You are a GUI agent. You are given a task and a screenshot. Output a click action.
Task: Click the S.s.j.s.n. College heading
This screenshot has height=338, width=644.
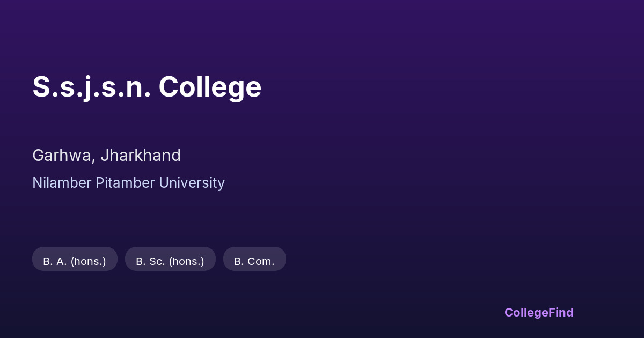(147, 87)
